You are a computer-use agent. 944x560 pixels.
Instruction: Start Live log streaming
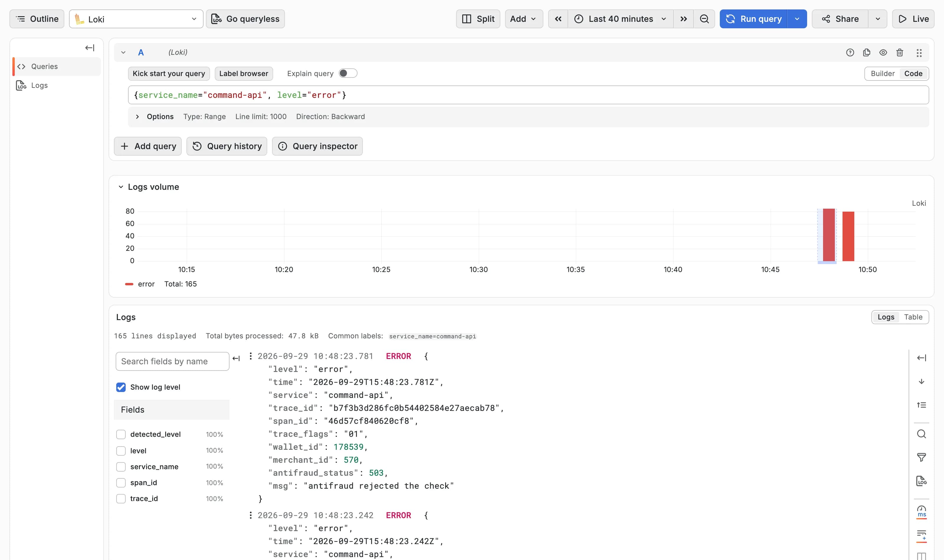[x=913, y=19]
